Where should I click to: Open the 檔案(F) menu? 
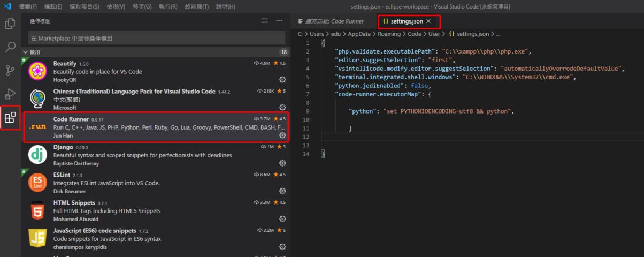point(28,6)
